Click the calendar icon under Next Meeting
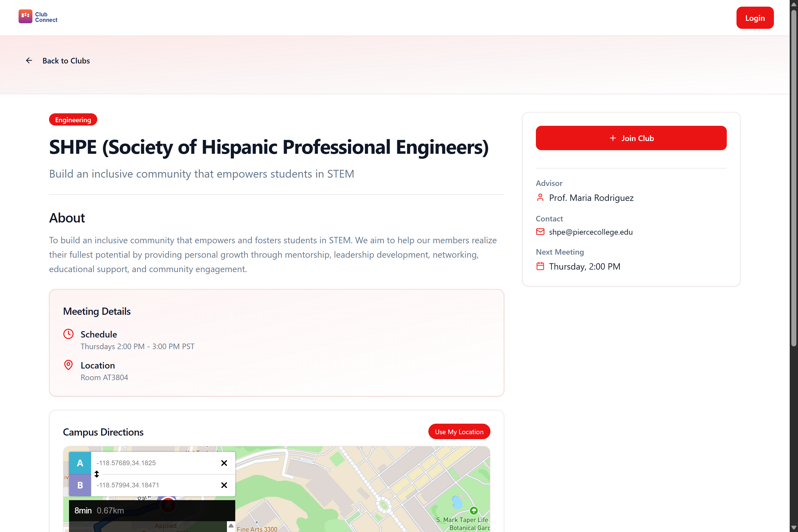This screenshot has height=532, width=798. [540, 266]
